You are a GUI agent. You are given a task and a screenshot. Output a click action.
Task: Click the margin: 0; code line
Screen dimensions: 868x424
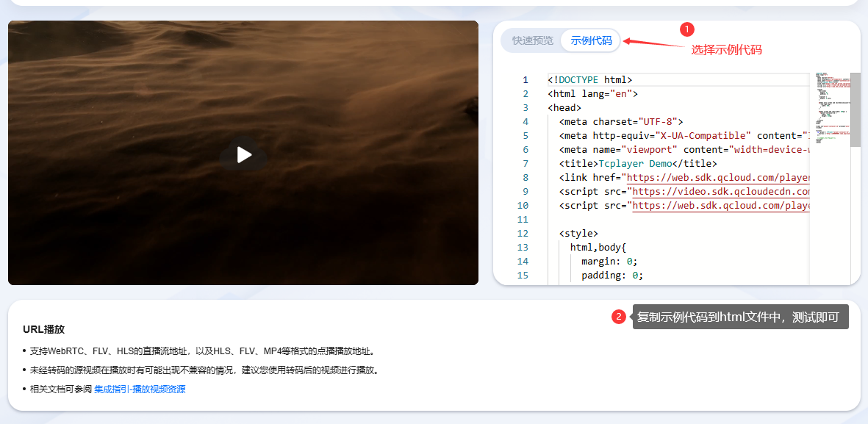click(609, 262)
